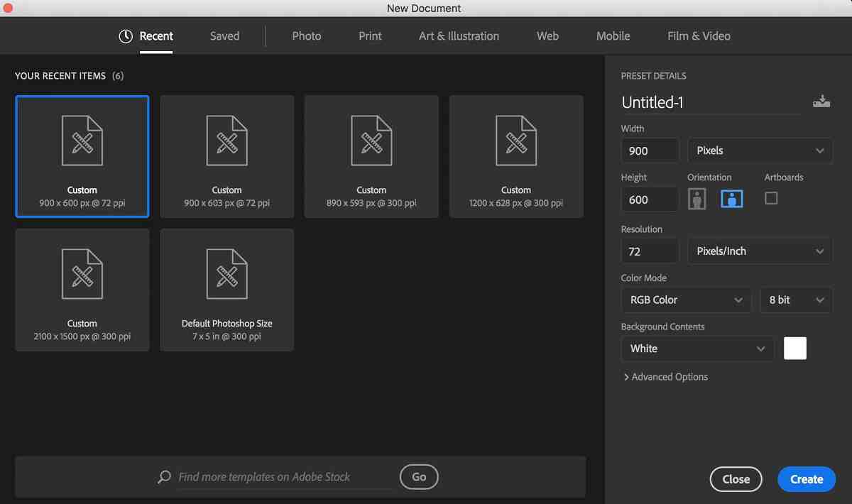Click the Recent clock icon

[x=126, y=36]
